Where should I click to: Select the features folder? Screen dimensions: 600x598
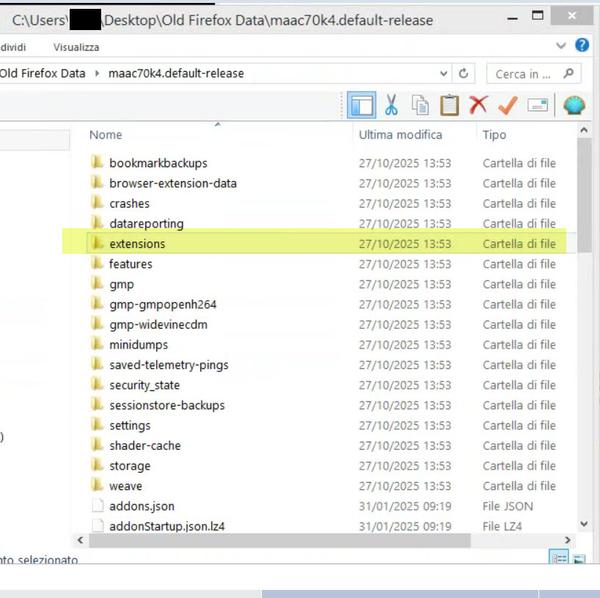coord(130,264)
